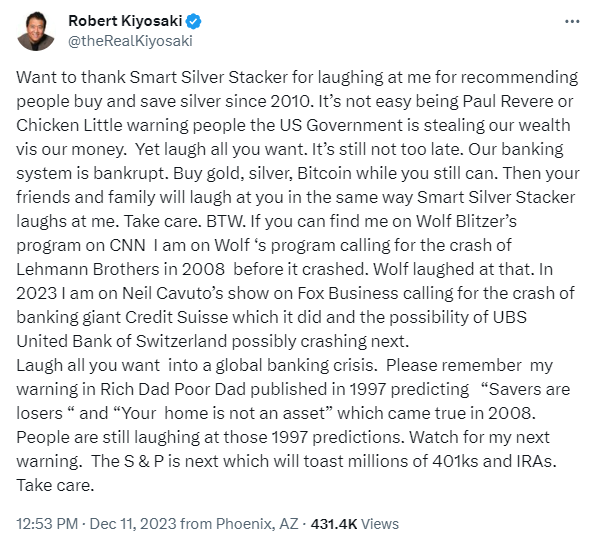Click the Views label
Viewport: 598px width, 540px height.
(x=379, y=524)
